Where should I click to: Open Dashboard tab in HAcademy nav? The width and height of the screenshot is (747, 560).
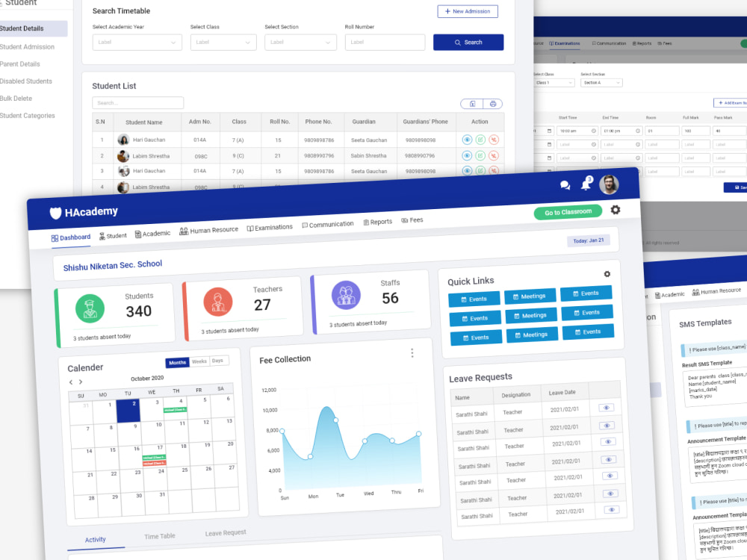71,237
